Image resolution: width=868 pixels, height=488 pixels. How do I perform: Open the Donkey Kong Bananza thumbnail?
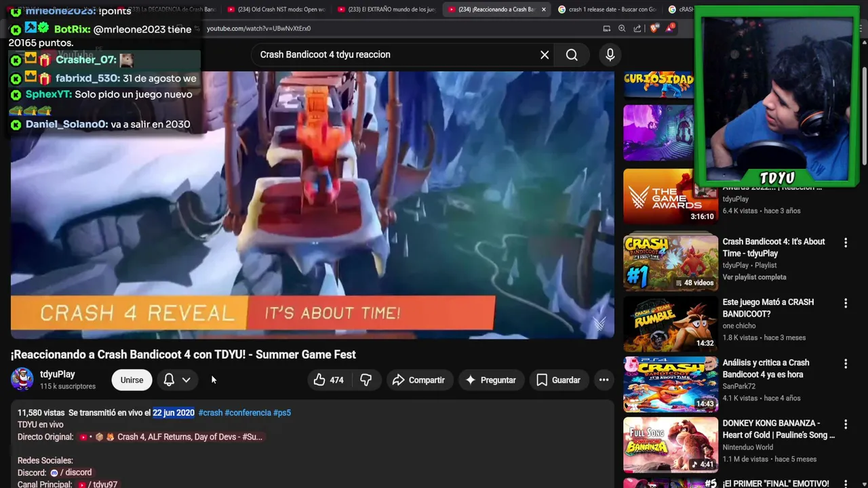[x=671, y=444]
